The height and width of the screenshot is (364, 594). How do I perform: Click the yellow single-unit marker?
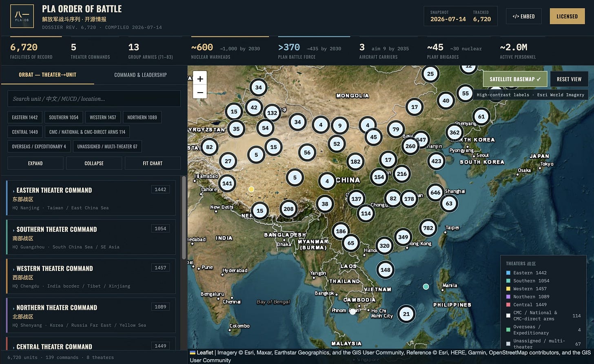[251, 189]
